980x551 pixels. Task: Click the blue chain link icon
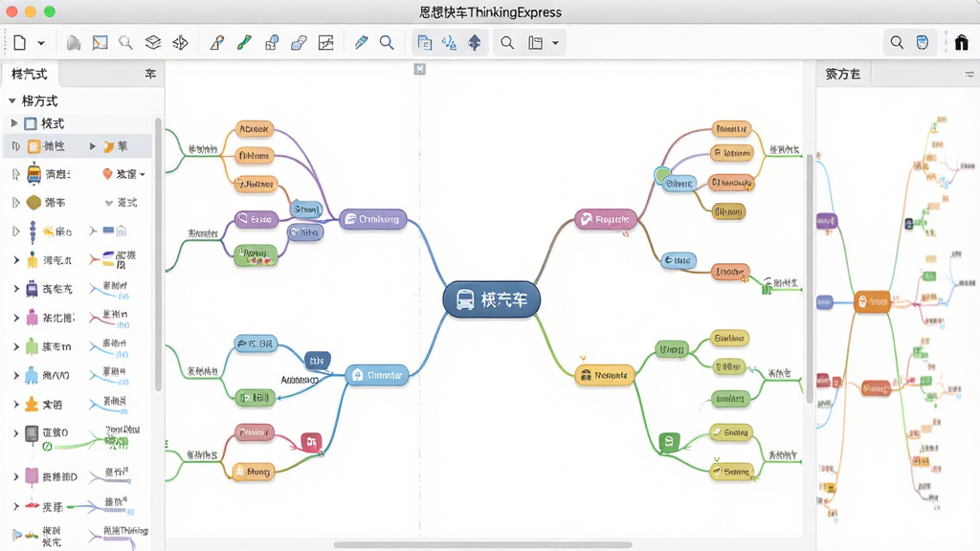click(299, 42)
